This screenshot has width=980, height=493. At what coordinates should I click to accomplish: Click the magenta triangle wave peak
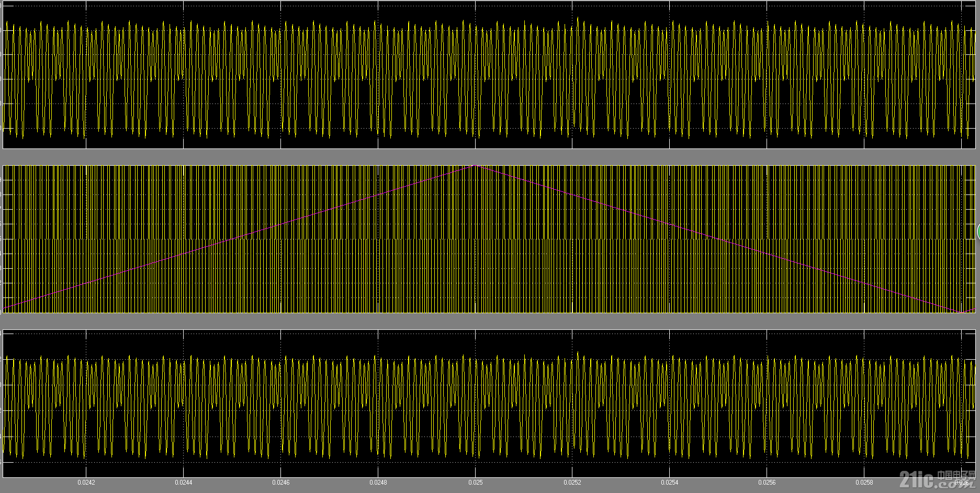(476, 166)
